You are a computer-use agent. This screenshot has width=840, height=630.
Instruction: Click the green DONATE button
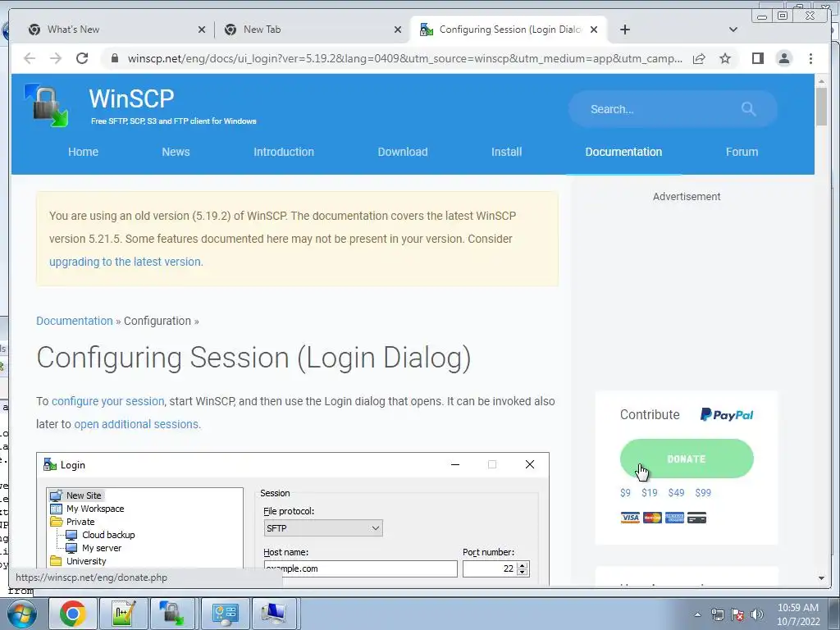point(687,459)
